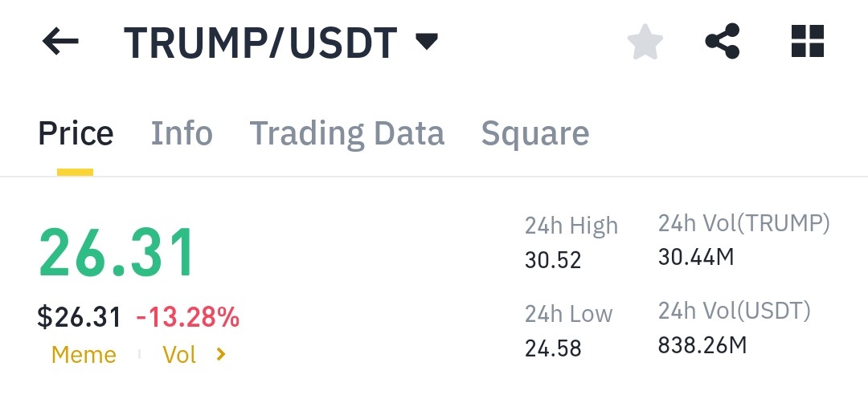
Task: Expand the TRUMP/USDT pair selector arrow
Action: pos(427,42)
